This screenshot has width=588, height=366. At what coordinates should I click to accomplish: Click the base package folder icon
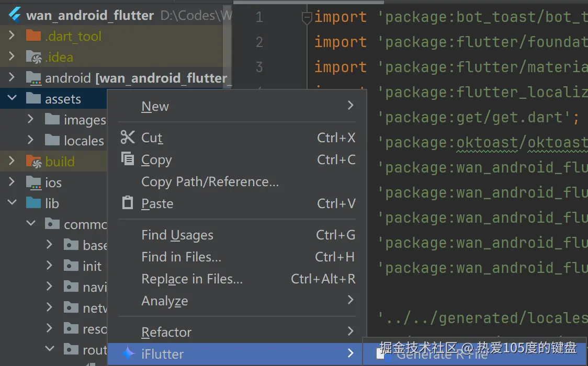click(71, 245)
